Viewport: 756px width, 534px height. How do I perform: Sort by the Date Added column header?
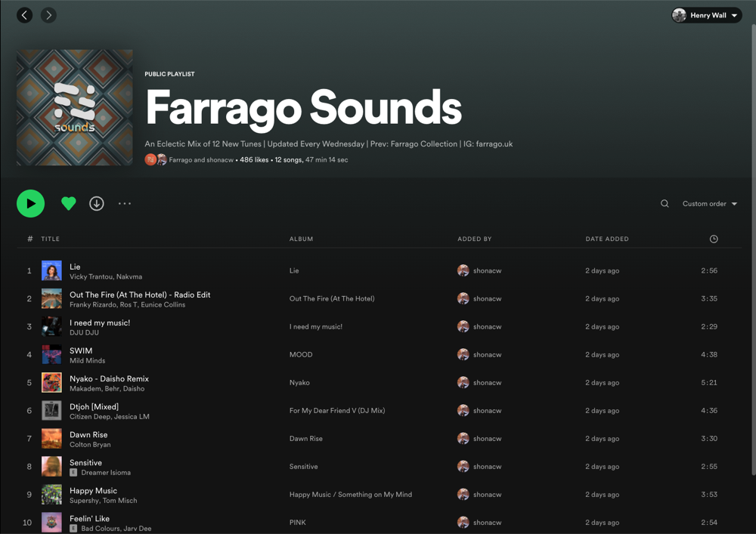pyautogui.click(x=606, y=239)
